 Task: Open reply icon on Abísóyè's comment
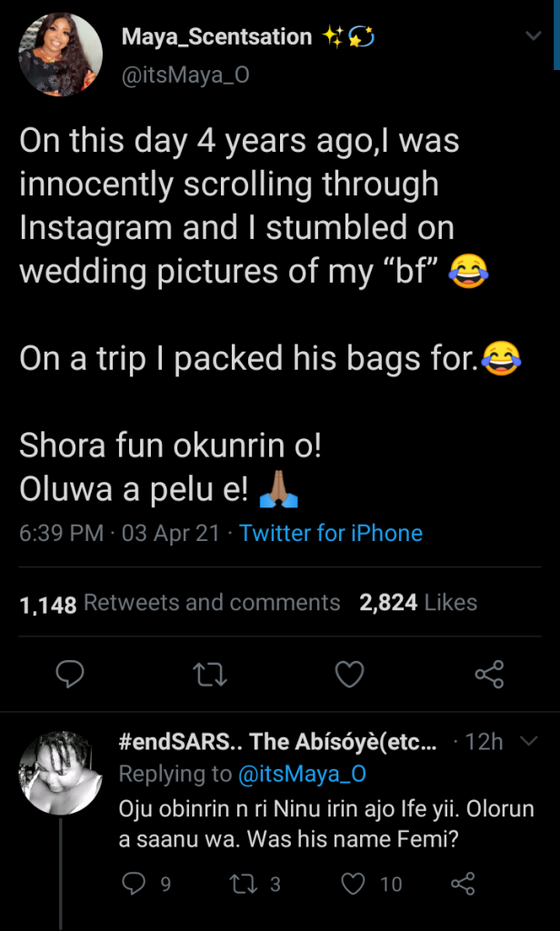pos(133,883)
